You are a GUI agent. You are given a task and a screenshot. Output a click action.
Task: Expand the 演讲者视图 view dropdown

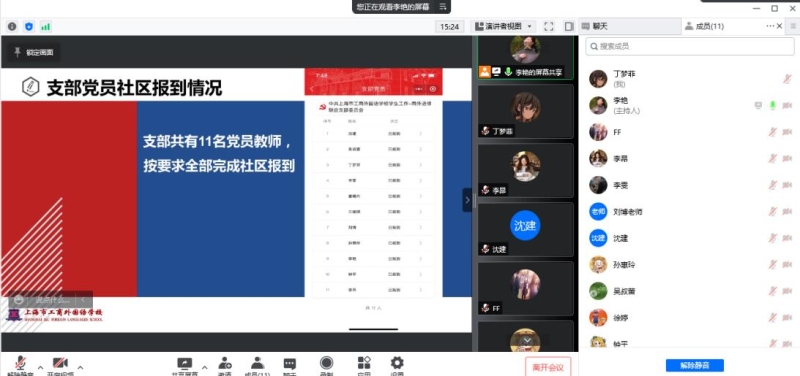504,27
